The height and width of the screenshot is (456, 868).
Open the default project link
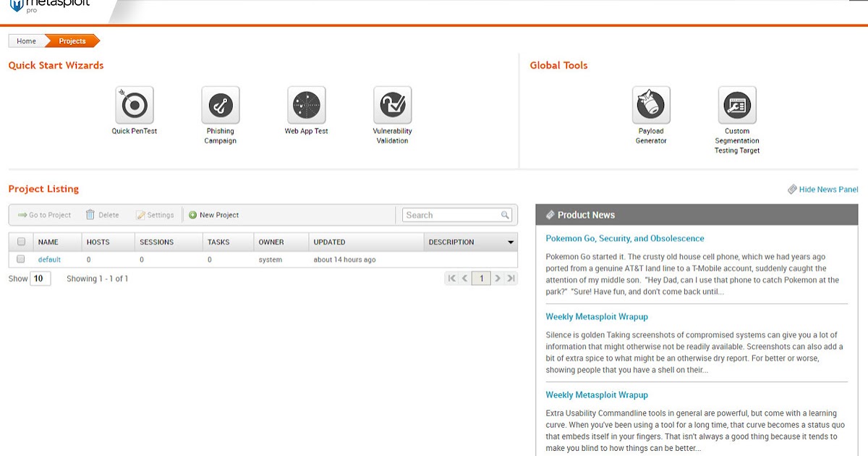pyautogui.click(x=49, y=260)
